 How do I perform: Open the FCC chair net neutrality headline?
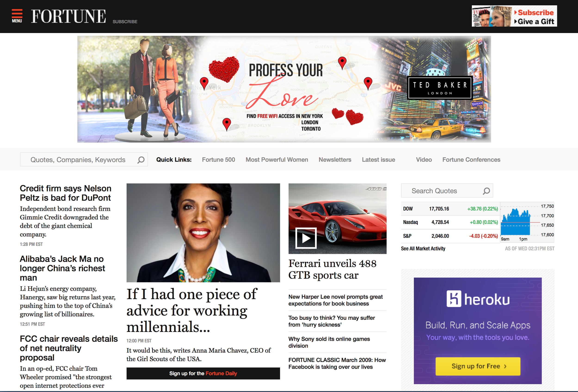[x=69, y=348]
